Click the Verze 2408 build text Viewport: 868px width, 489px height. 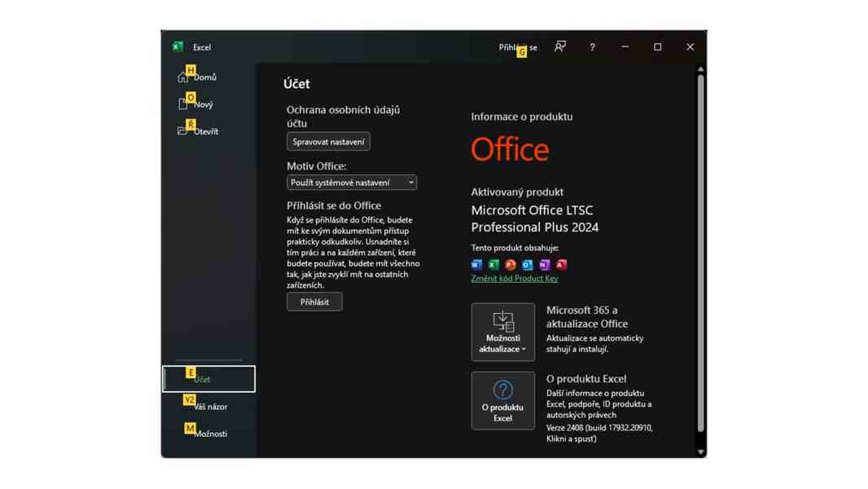click(x=599, y=433)
